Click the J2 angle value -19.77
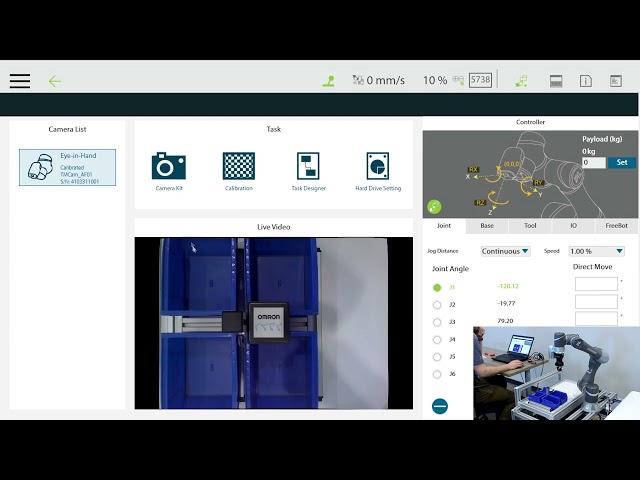 click(506, 303)
